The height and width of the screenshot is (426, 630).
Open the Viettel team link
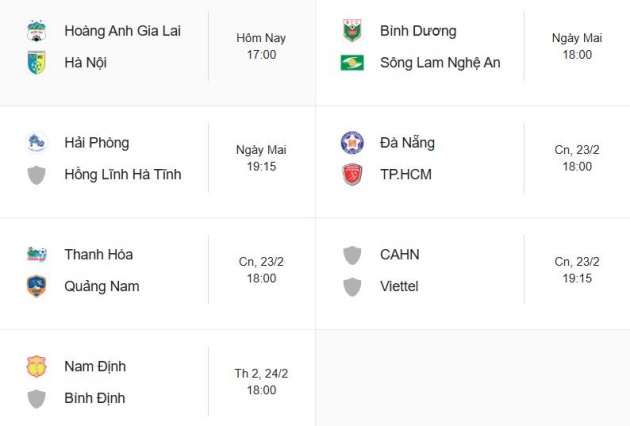[x=399, y=286]
